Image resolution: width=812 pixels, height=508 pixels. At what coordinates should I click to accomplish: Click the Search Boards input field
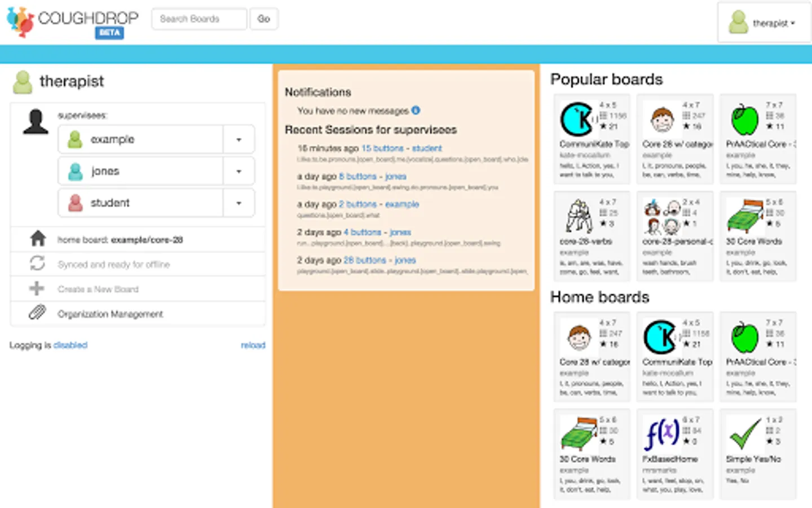199,19
